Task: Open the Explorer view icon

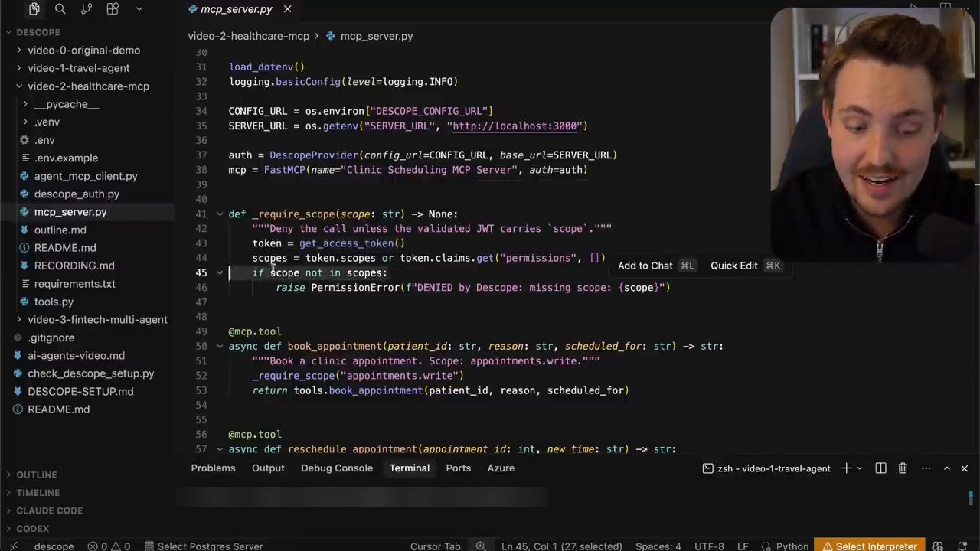Action: [34, 9]
